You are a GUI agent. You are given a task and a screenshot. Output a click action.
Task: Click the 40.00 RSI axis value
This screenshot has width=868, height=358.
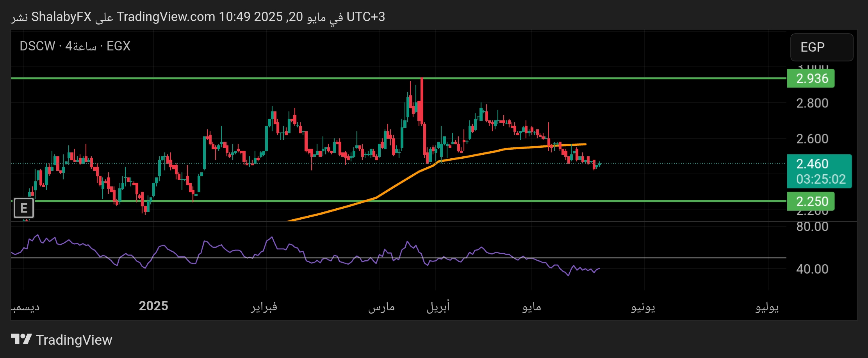click(812, 269)
